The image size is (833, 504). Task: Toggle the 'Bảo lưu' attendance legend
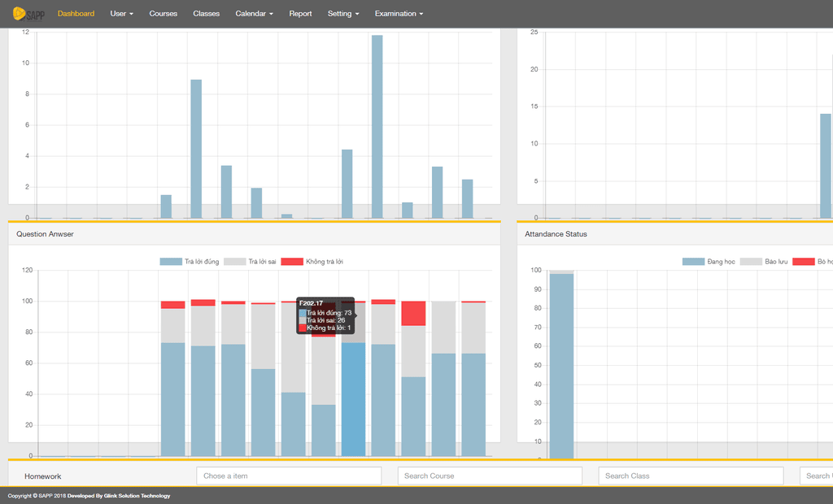coord(766,262)
